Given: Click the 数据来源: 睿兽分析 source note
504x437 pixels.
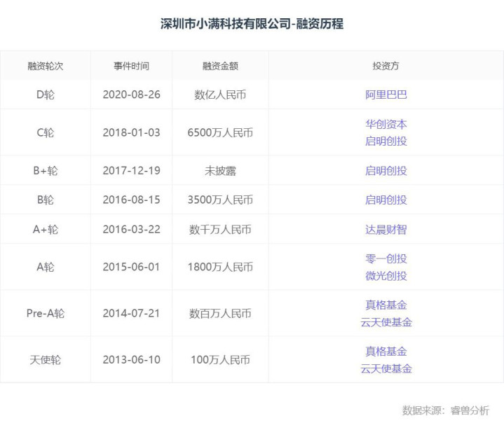Looking at the screenshot, I should point(446,410).
